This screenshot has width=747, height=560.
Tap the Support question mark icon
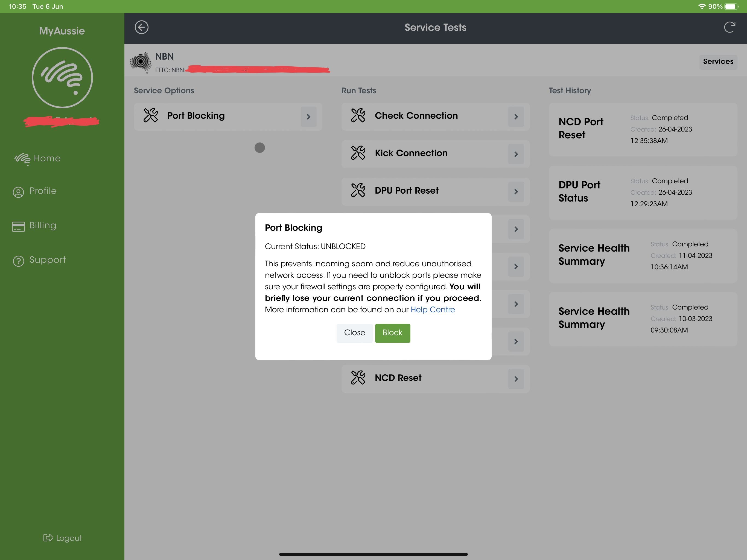coord(19,261)
